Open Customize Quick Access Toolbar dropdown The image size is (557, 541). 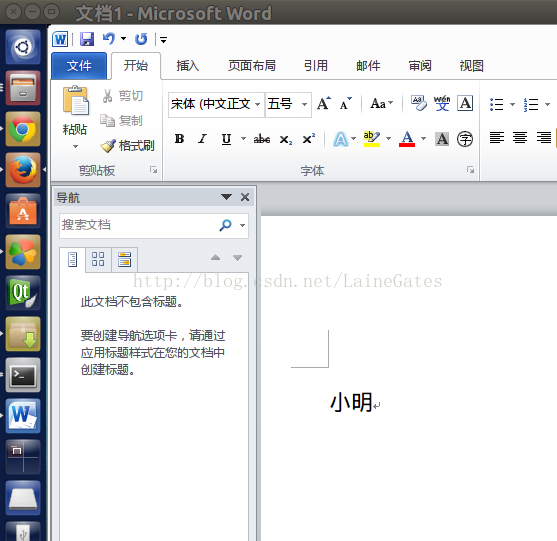pyautogui.click(x=163, y=39)
